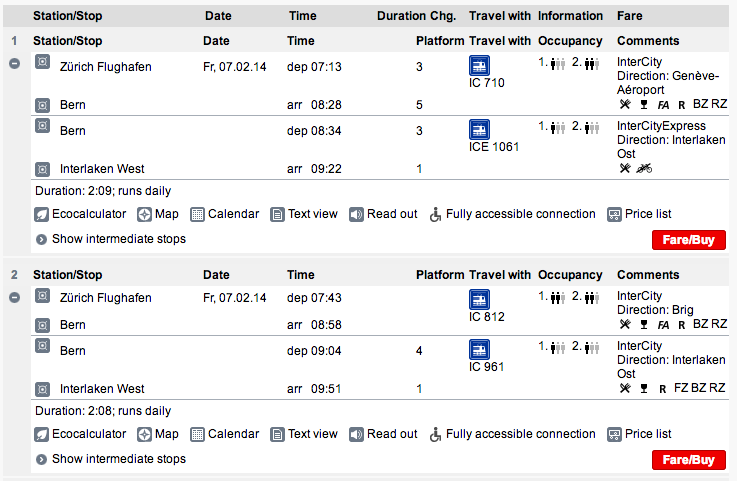
Task: Click Fare/Buy button for connection 1
Action: click(689, 240)
